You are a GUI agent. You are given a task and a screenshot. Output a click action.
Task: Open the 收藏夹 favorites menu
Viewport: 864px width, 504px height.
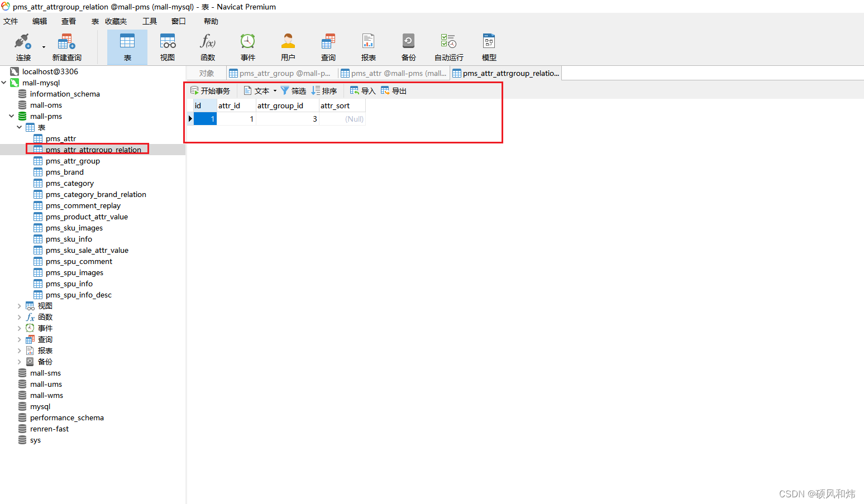116,21
